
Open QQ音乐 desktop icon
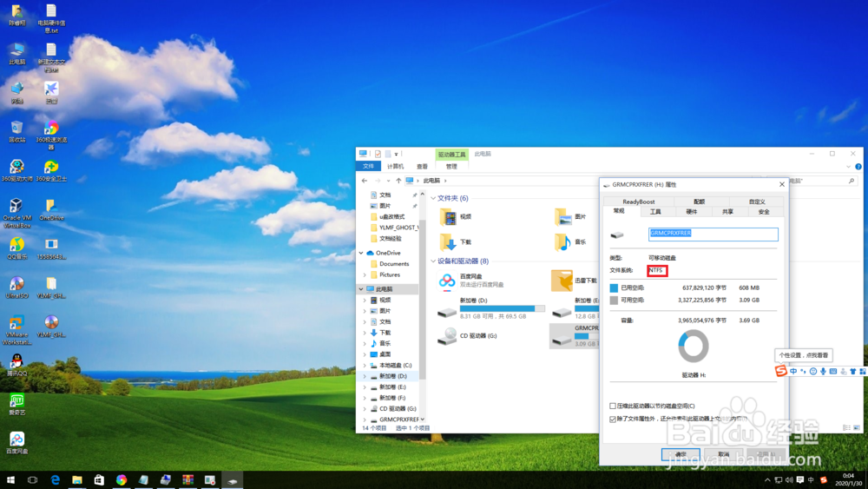(x=16, y=248)
